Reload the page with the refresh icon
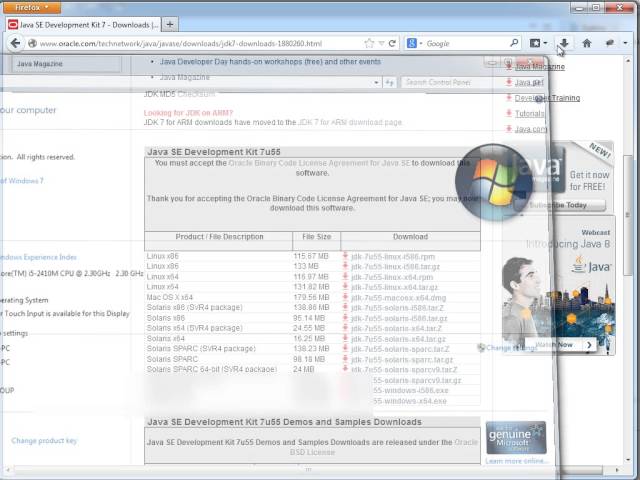 pos(392,43)
